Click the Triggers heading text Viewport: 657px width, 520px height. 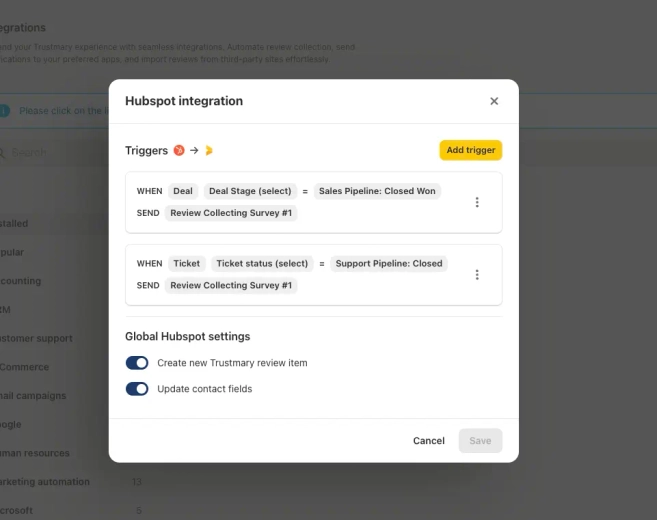[x=146, y=150]
